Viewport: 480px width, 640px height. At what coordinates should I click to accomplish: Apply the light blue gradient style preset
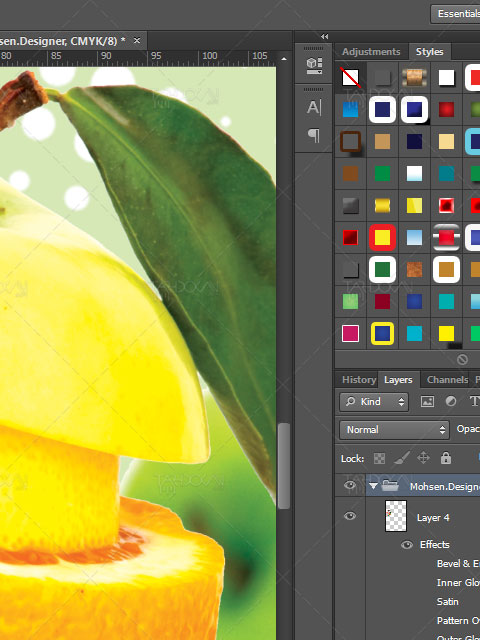(x=414, y=237)
